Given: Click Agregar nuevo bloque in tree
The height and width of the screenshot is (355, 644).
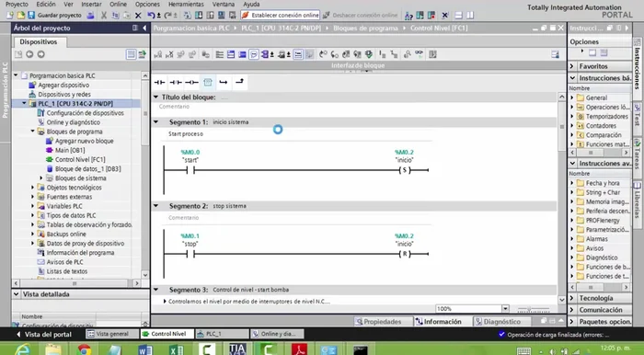Looking at the screenshot, I should [x=80, y=141].
